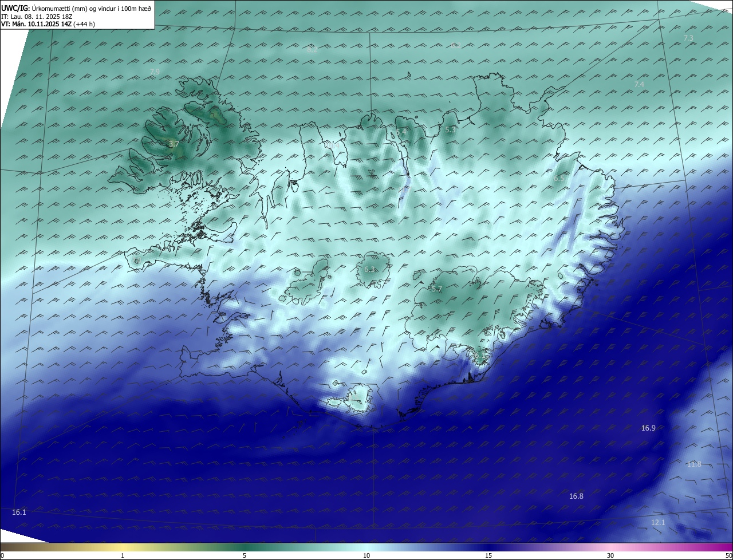733x560 pixels.
Task: Click the colorbar tick label '1'
Action: click(x=123, y=555)
